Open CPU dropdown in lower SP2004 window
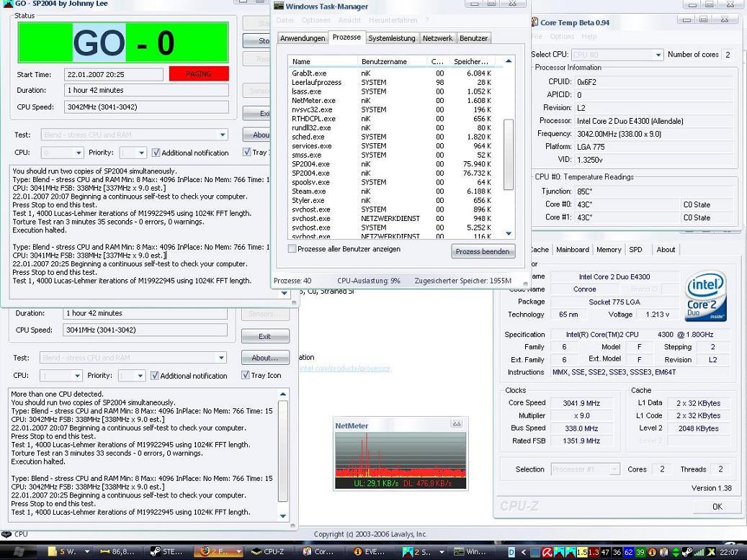Screen dimensions: 747x560 point(76,376)
